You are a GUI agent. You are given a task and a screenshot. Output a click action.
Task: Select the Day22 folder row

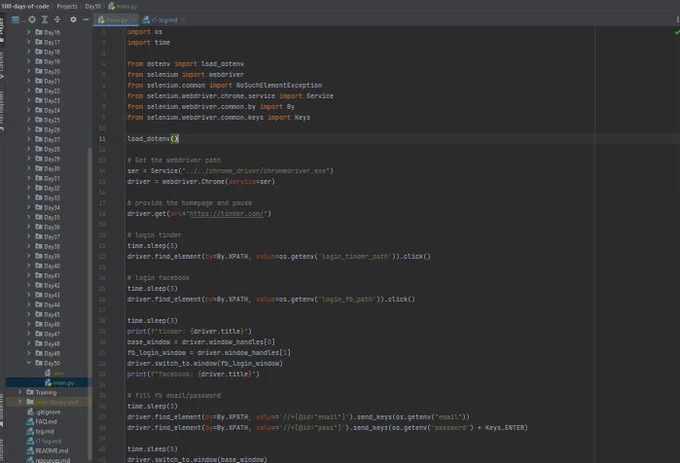click(x=49, y=91)
